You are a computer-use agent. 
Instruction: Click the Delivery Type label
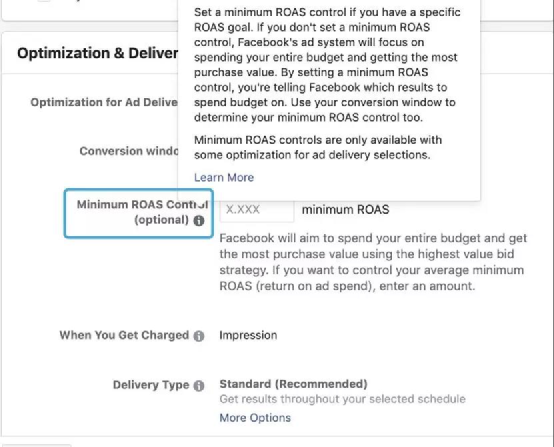(151, 384)
